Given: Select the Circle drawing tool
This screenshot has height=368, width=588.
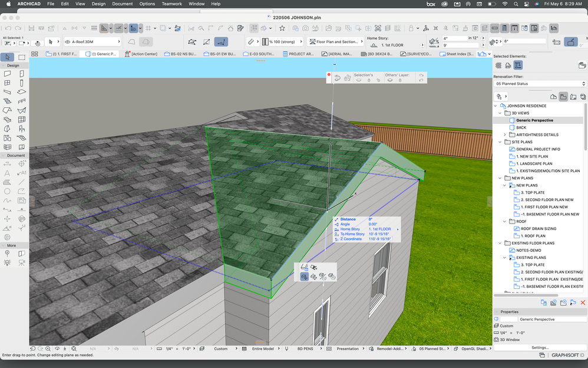Looking at the screenshot, I should click(8, 191).
